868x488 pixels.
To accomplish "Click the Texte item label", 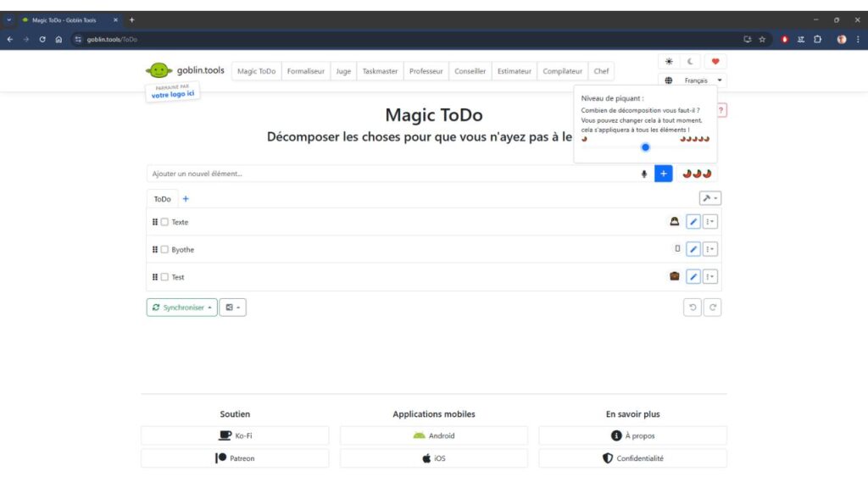I will tap(180, 222).
